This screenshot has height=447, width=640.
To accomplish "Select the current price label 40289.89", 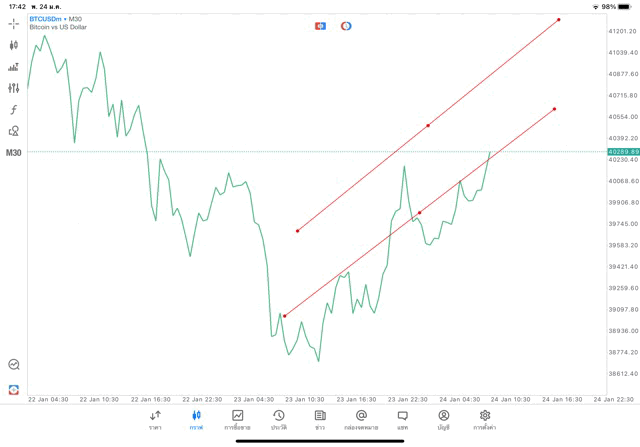I will click(x=622, y=152).
